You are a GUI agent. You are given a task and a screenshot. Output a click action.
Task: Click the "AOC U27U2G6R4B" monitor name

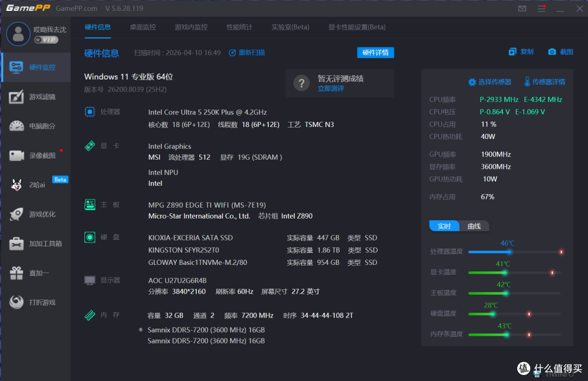coord(177,280)
